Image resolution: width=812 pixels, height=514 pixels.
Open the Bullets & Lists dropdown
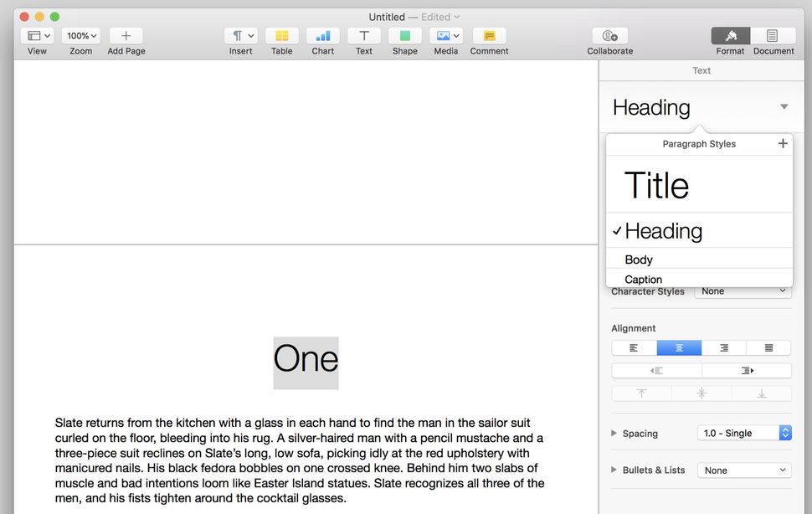click(x=743, y=470)
